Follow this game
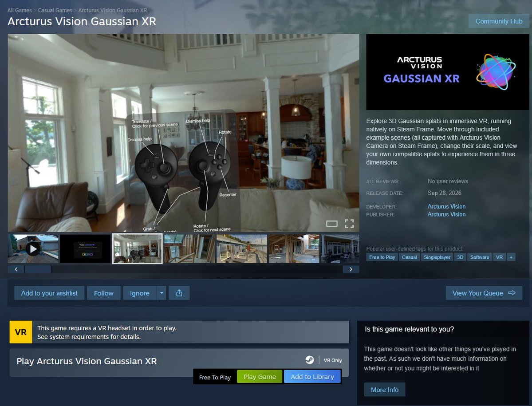Screen dimensions: 532x406 tap(103, 293)
